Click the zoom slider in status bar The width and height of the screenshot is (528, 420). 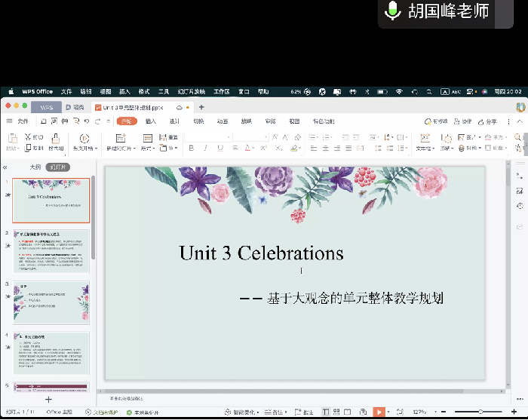(x=480, y=412)
